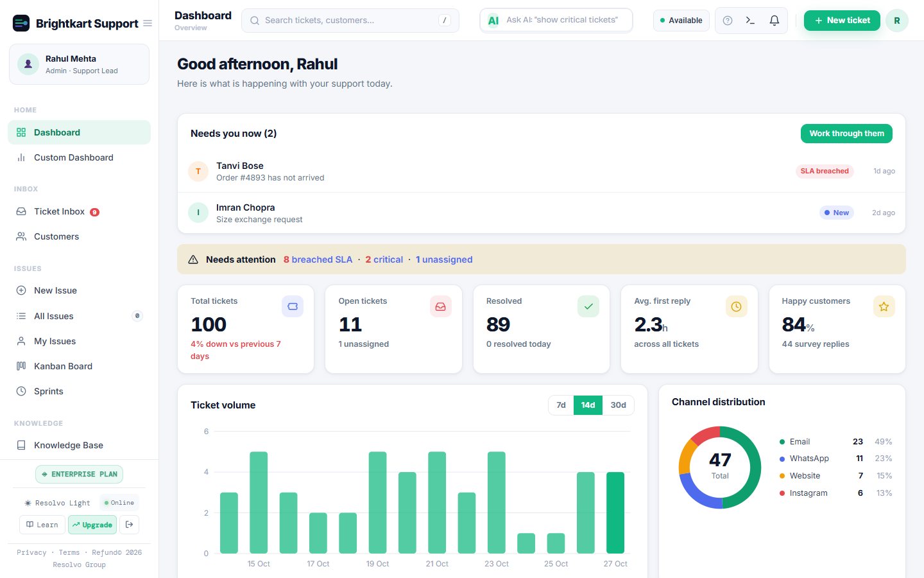This screenshot has height=578, width=924.
Task: Open the help question mark icon
Action: pyautogui.click(x=728, y=21)
